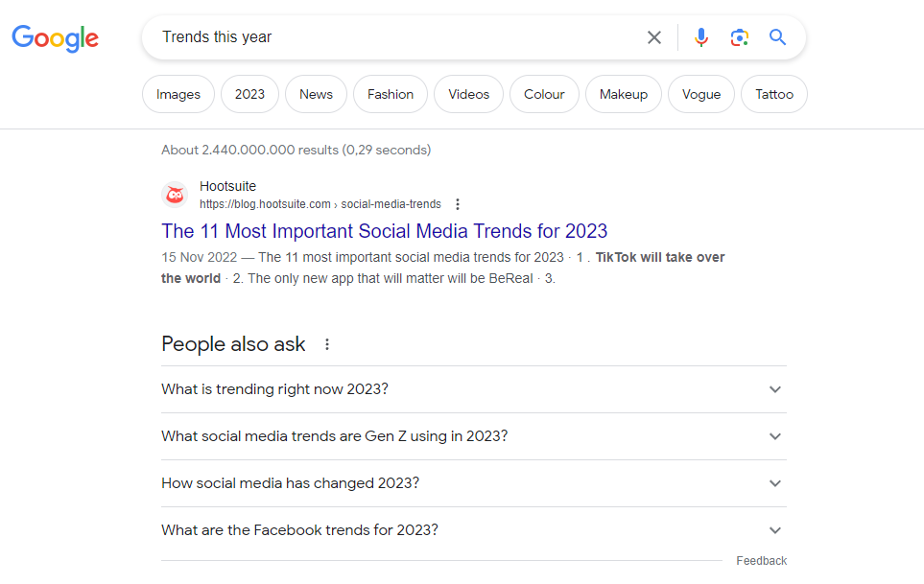Click the Google logo

click(56, 38)
